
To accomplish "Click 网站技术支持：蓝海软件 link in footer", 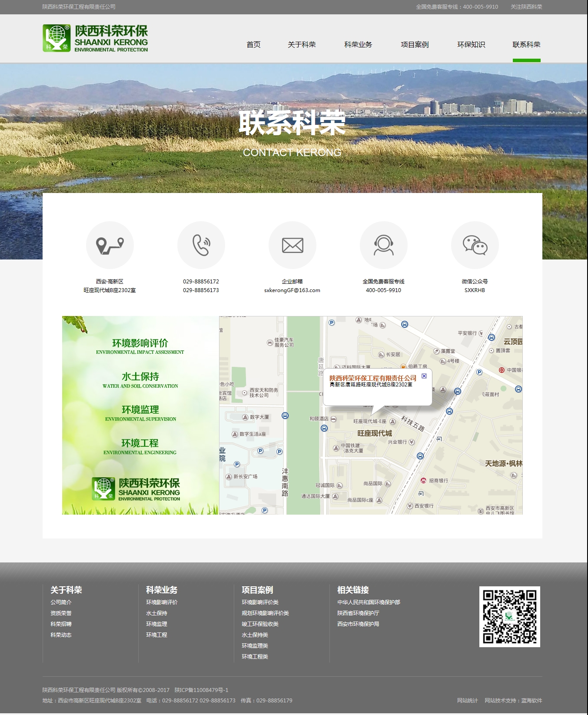I will (x=513, y=701).
